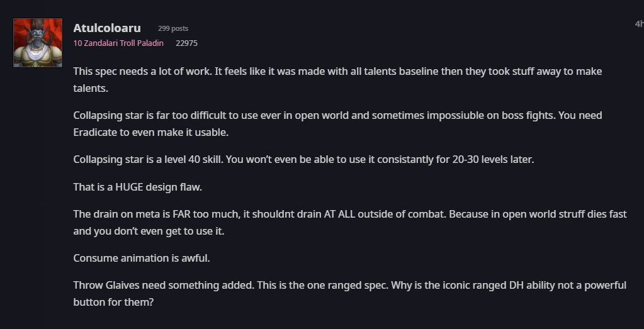Click the phrase "button for them?"
The width and height of the screenshot is (644, 329).
[x=113, y=301]
